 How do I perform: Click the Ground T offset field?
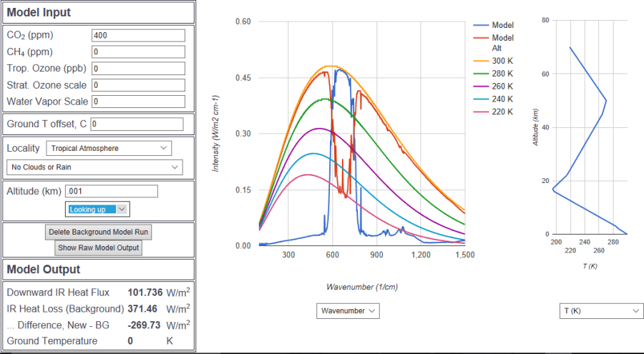137,124
